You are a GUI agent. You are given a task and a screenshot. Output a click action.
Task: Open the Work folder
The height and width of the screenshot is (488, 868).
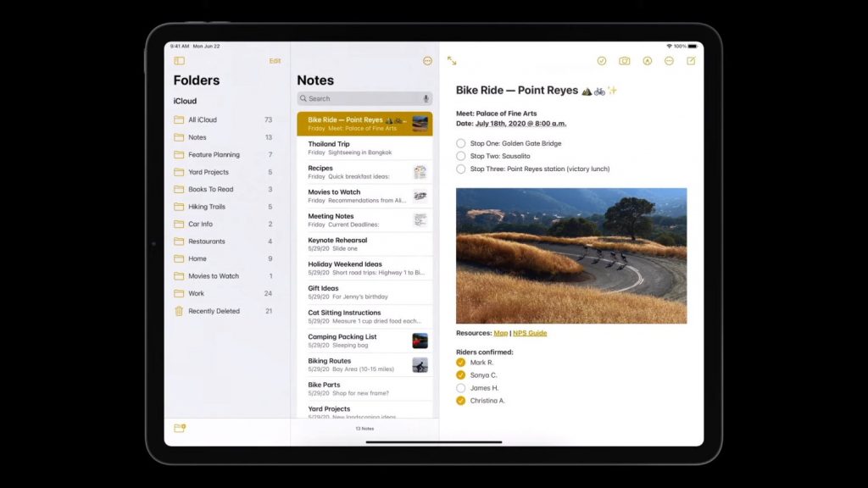pyautogui.click(x=223, y=293)
